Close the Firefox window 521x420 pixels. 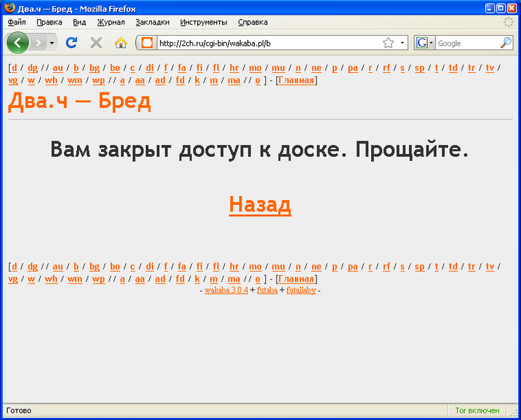tap(512, 8)
